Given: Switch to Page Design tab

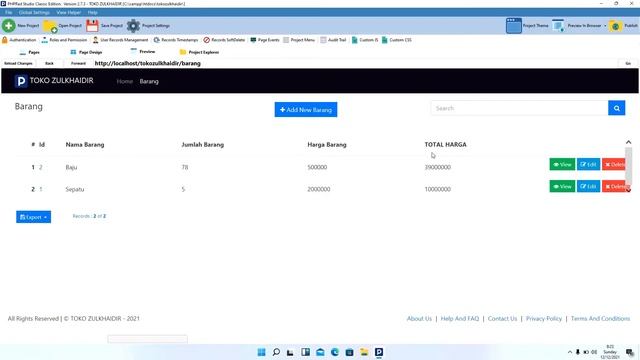Looking at the screenshot, I should (x=86, y=52).
